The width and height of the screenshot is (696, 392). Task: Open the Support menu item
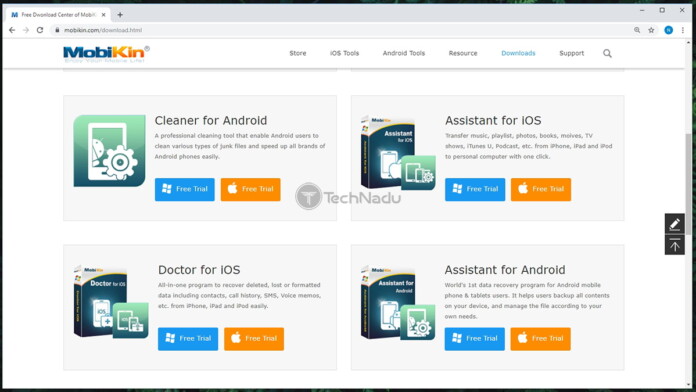572,53
